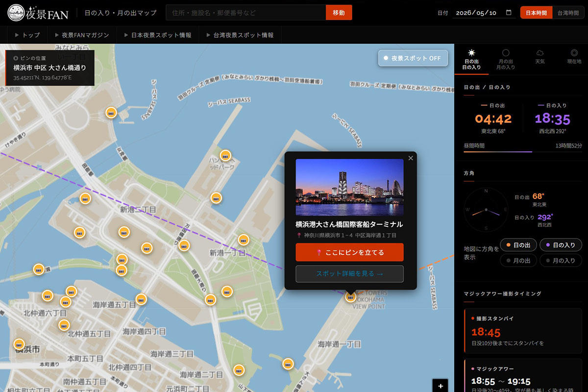588x392 pixels.
Task: Click the 昼間時間 daylight progress bar
Action: coord(523,152)
